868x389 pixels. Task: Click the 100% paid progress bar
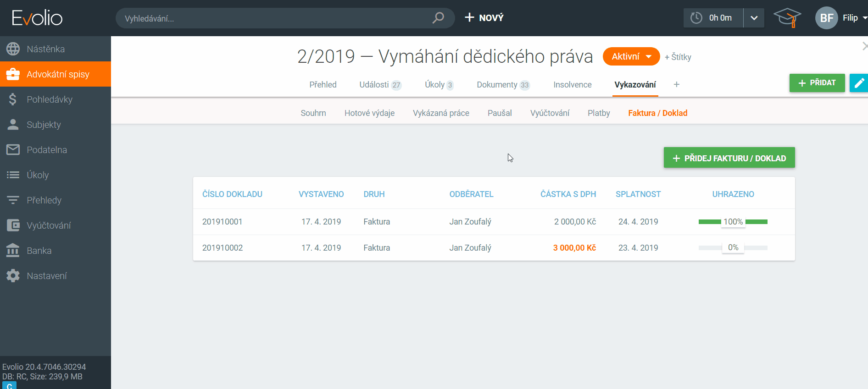tap(733, 222)
